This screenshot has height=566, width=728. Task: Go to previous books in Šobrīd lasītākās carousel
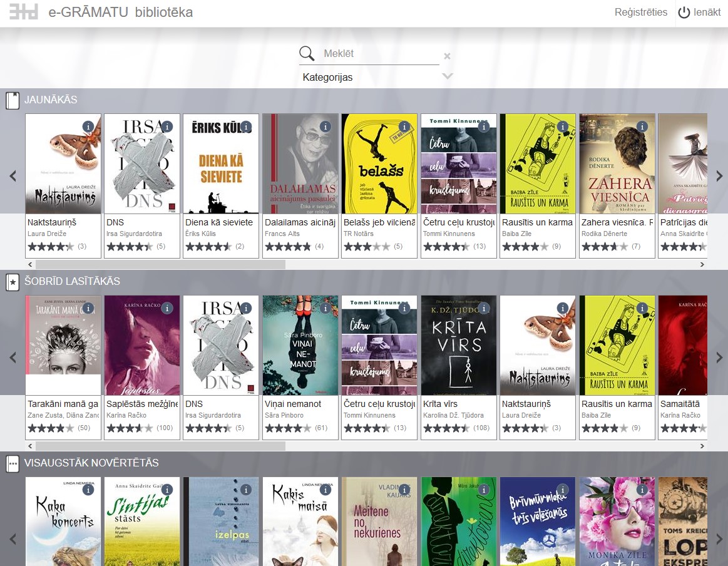pyautogui.click(x=13, y=358)
